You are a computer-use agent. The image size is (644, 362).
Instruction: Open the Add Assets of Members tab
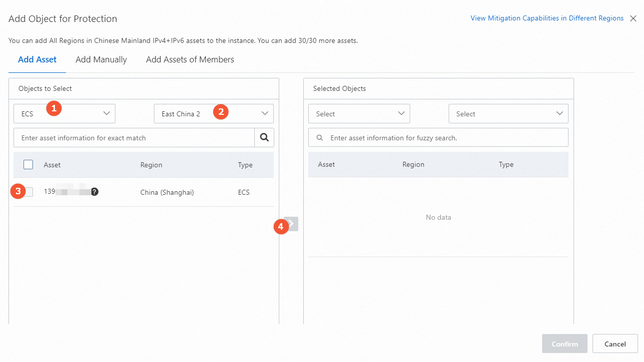click(x=190, y=59)
